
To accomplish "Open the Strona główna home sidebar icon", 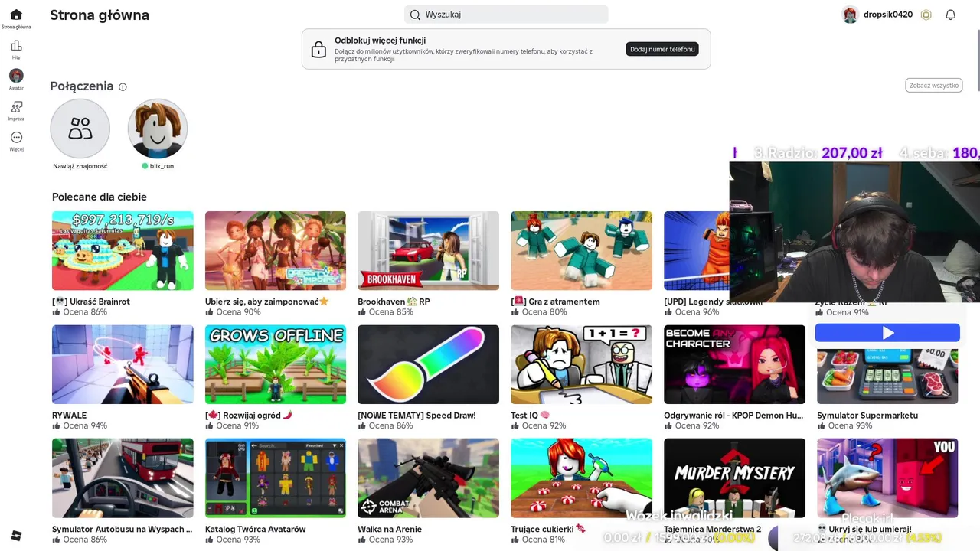I will tap(16, 15).
